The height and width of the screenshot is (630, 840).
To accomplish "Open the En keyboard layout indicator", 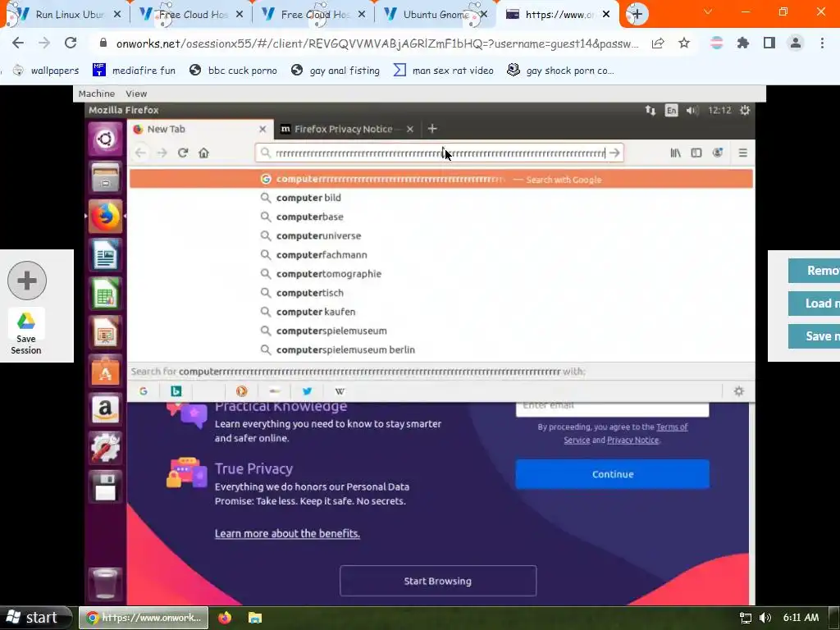I will [x=671, y=111].
